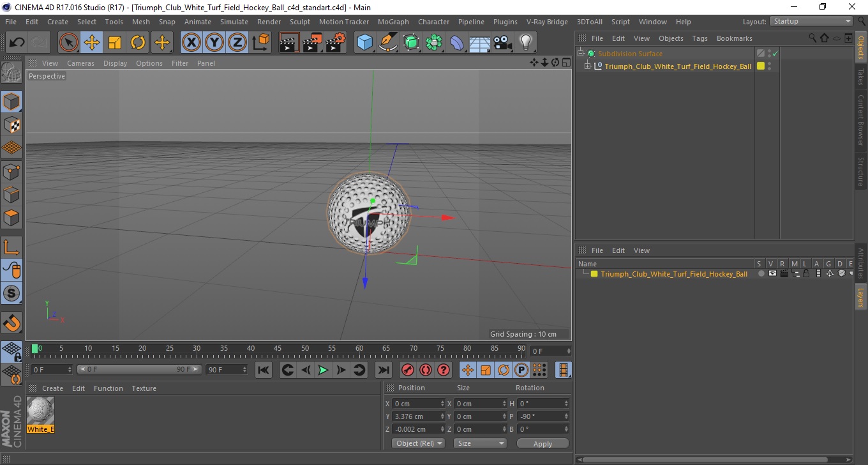Viewport: 868px width, 465px height.
Task: Open the spline pen tool icon
Action: [x=387, y=43]
